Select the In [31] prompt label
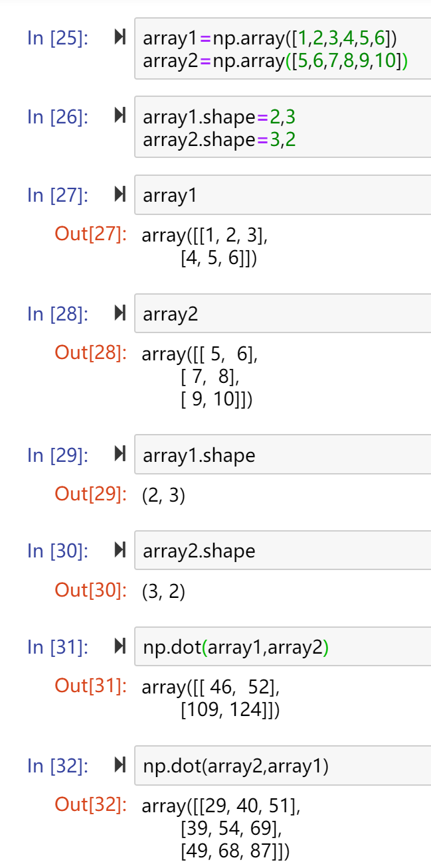 click(x=58, y=647)
